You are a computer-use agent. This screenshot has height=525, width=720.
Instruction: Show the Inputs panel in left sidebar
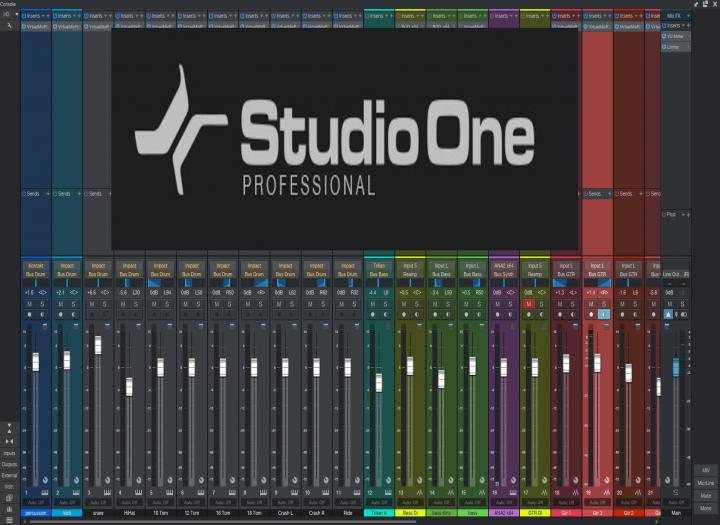pyautogui.click(x=9, y=453)
